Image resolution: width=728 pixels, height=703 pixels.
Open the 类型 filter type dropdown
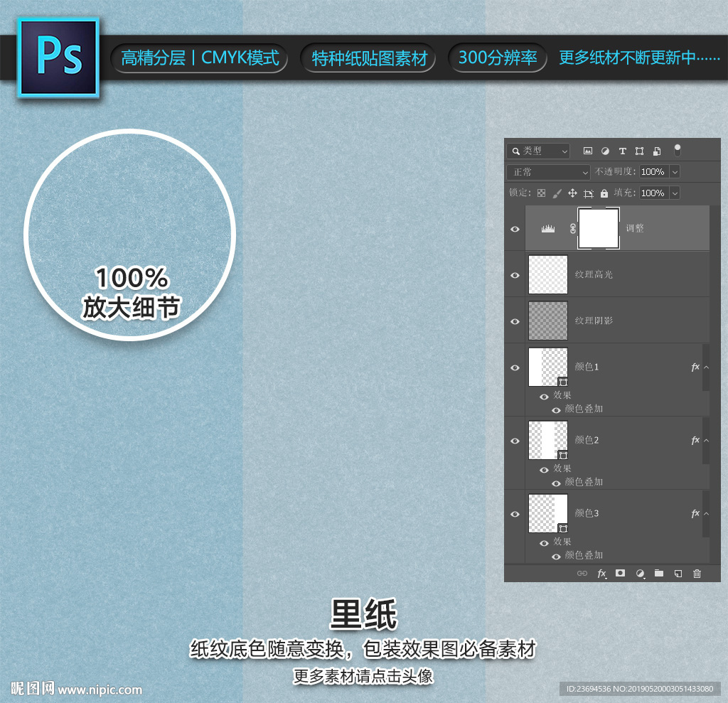pyautogui.click(x=539, y=151)
